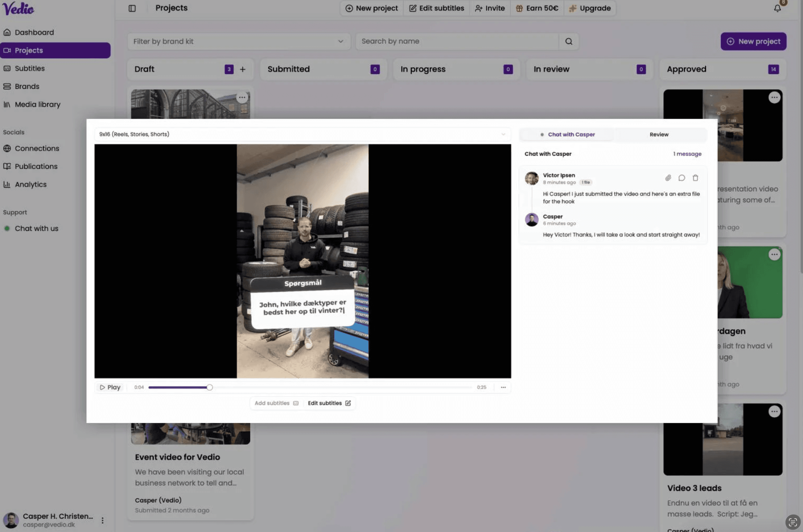The width and height of the screenshot is (803, 532).
Task: Click the purple New project button
Action: pyautogui.click(x=753, y=41)
